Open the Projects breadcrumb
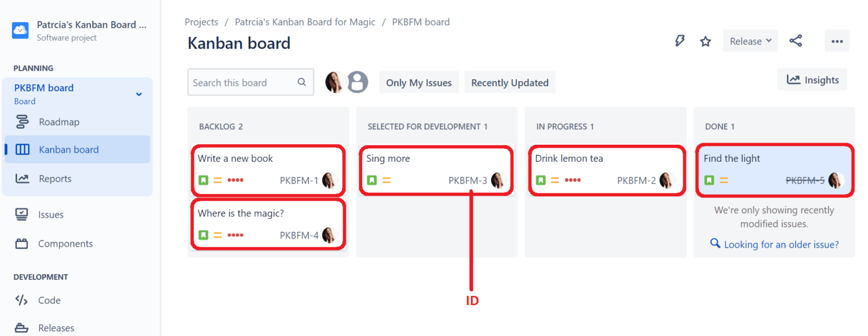Viewport: 868px width, 336px height. 201,21
